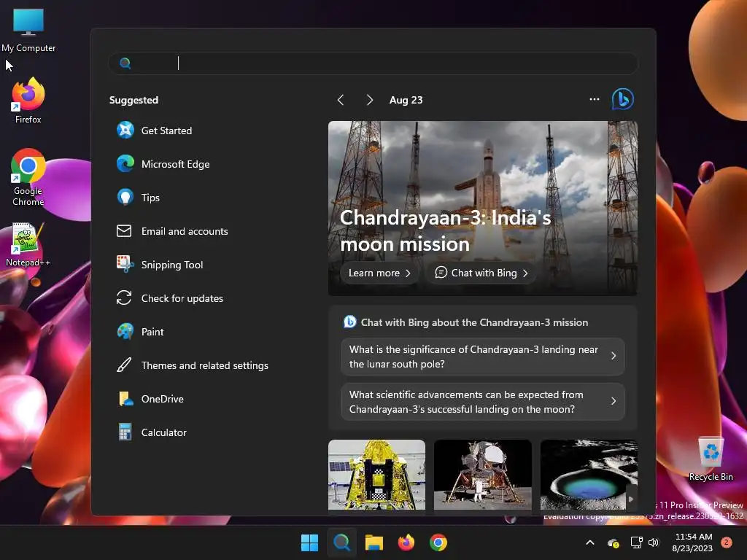
Task: Open Notepad++ desktop shortcut
Action: pyautogui.click(x=28, y=244)
